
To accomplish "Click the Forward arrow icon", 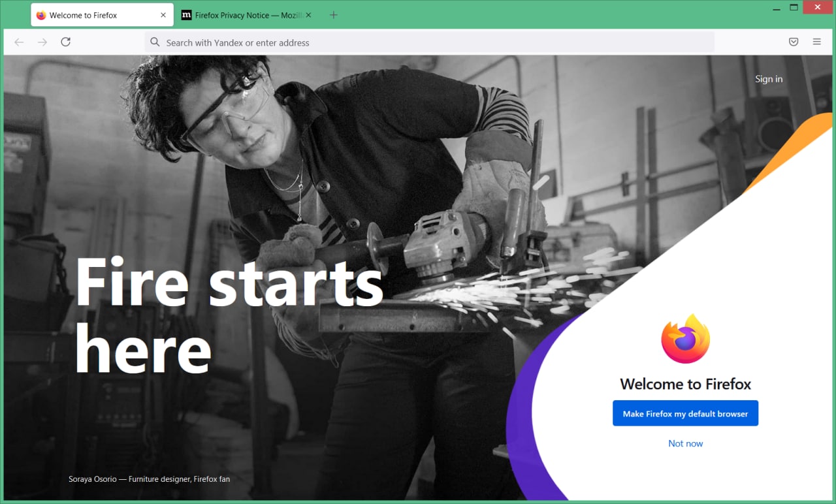I will tap(42, 42).
